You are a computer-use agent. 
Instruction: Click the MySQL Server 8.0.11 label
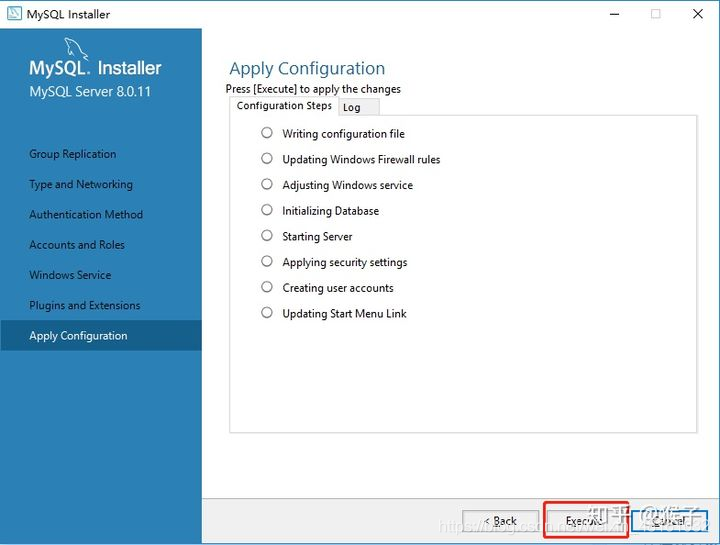pos(90,92)
